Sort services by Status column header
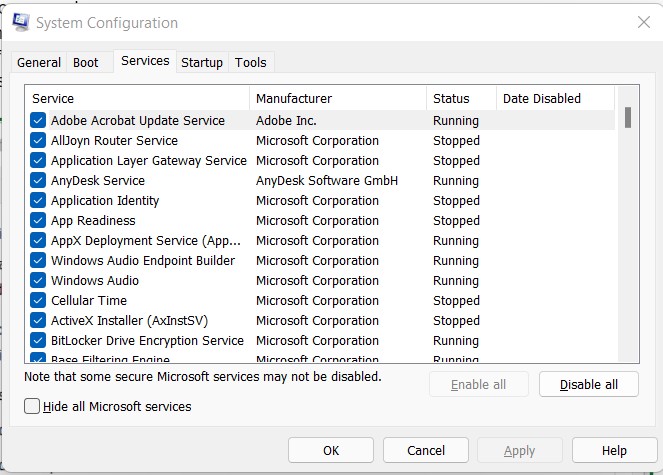 coord(460,98)
